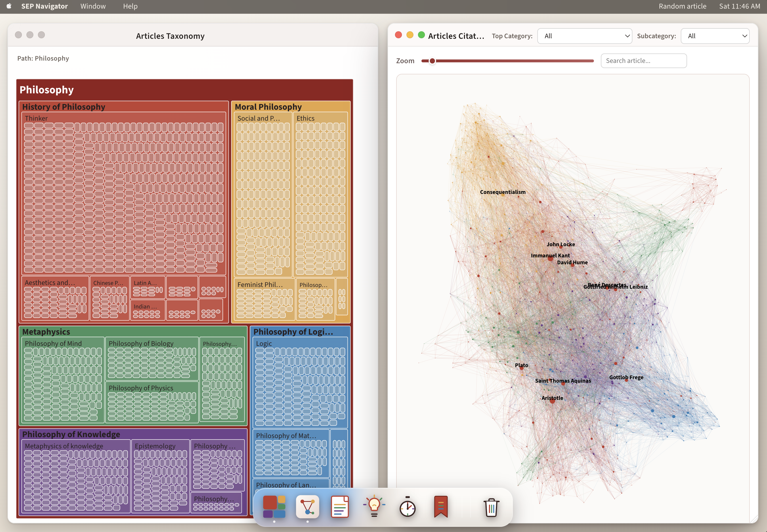The width and height of the screenshot is (767, 532).
Task: Click the Zoom slider handle
Action: 432,61
